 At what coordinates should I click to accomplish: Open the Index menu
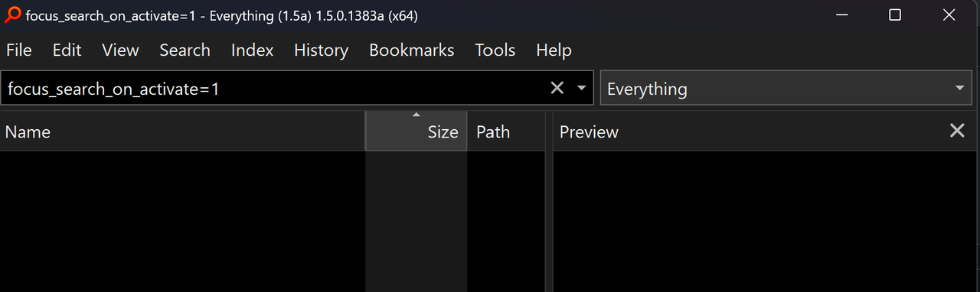point(252,50)
